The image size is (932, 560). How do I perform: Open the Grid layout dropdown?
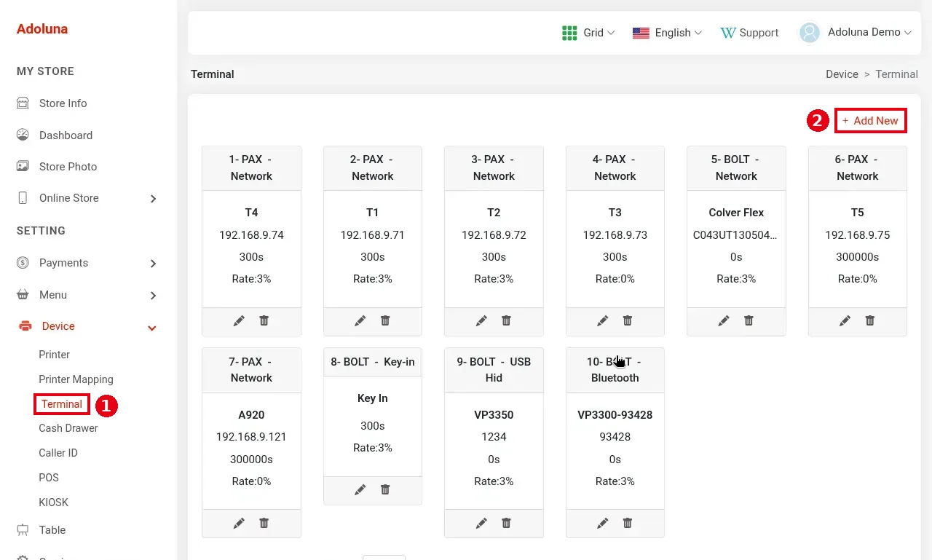click(588, 33)
